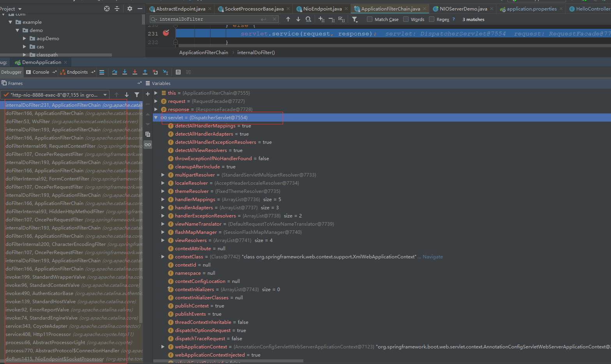Image resolution: width=611 pixels, height=364 pixels.
Task: Expand the cas folder
Action: tap(25, 46)
